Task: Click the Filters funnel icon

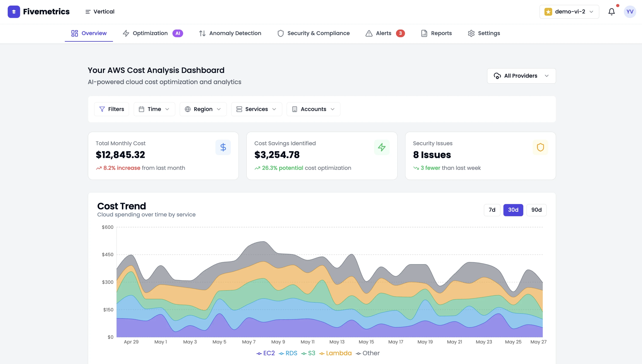Action: click(102, 109)
